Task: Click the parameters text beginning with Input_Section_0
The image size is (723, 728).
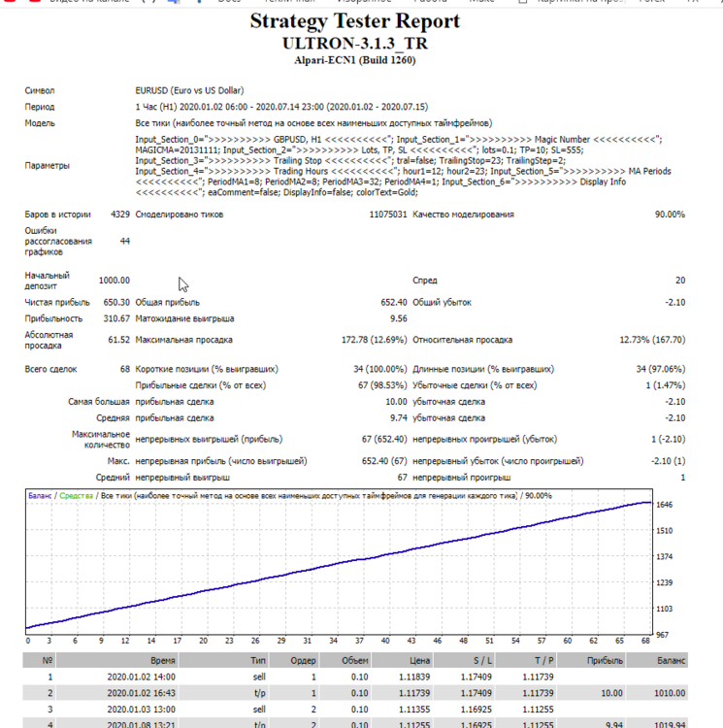Action: point(403,166)
